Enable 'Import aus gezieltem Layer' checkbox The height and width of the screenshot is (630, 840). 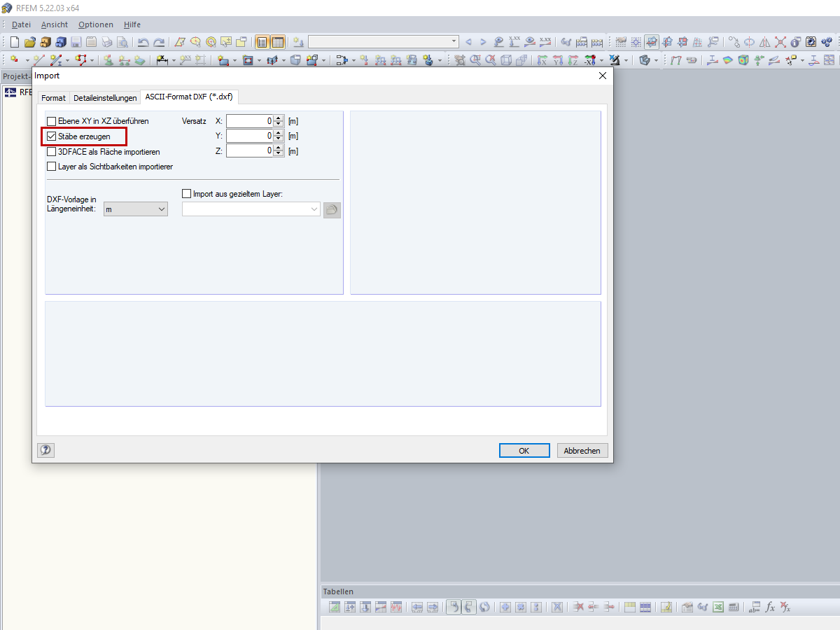tap(186, 194)
